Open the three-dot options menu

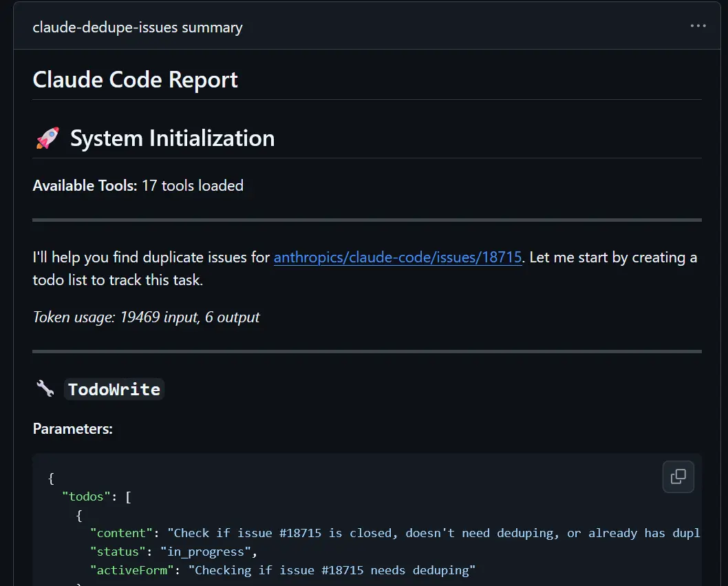698,26
